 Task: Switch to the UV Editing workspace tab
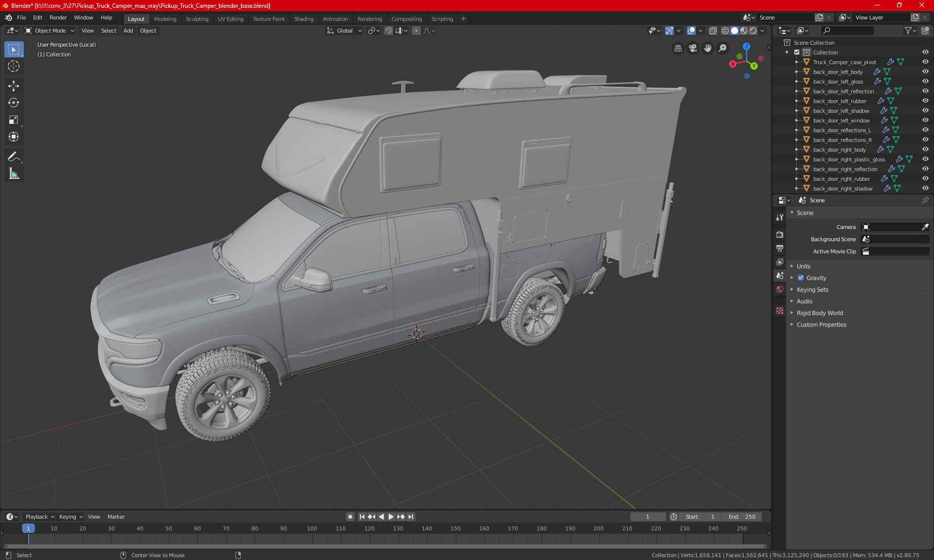(231, 19)
